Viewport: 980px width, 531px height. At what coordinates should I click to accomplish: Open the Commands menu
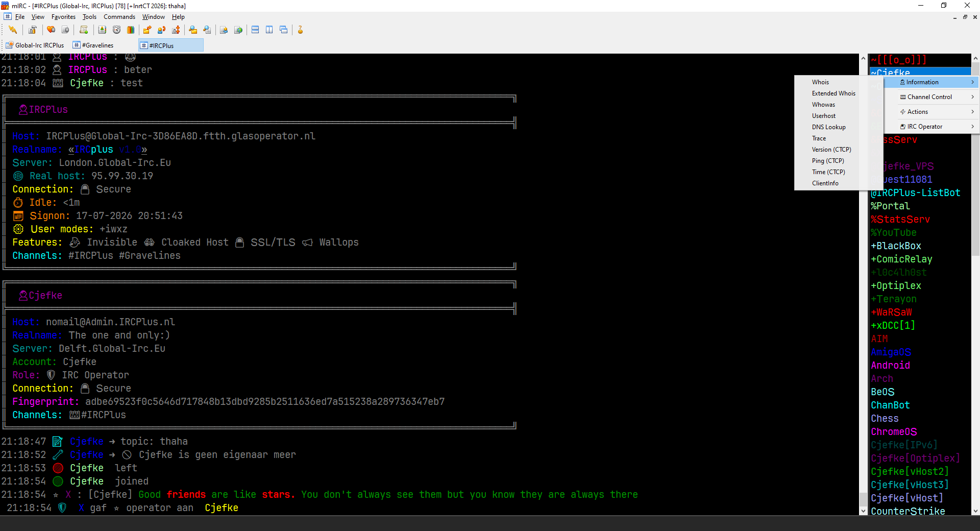coord(119,17)
